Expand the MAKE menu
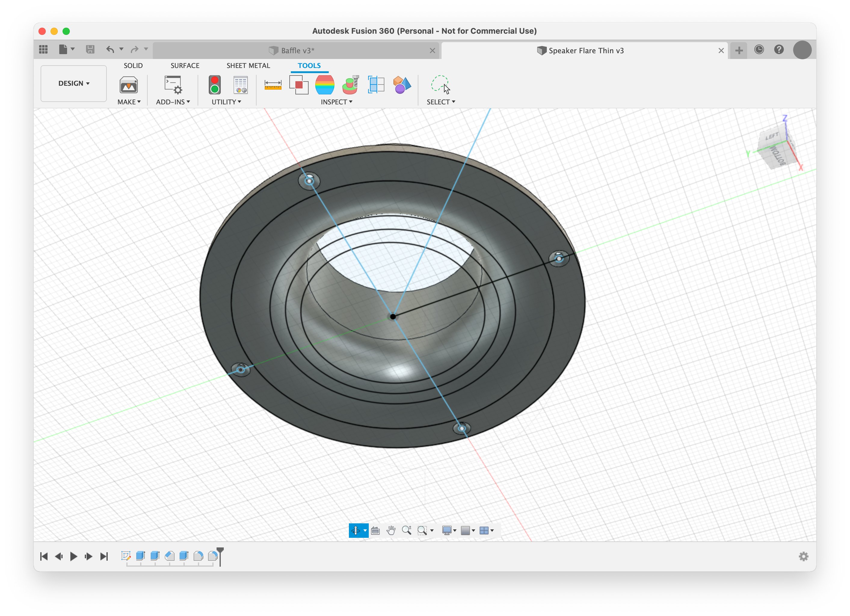Viewport: 850px width, 616px height. pyautogui.click(x=129, y=102)
